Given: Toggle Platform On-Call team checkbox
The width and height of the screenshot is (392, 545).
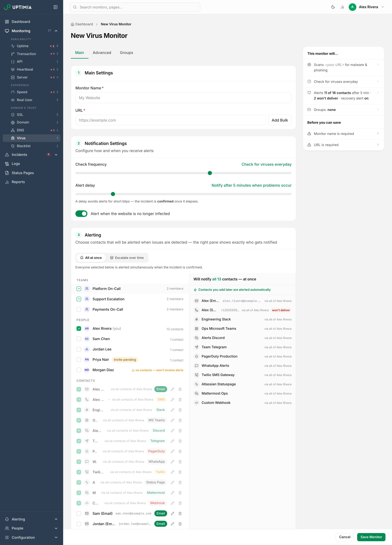Looking at the screenshot, I should [x=79, y=289].
